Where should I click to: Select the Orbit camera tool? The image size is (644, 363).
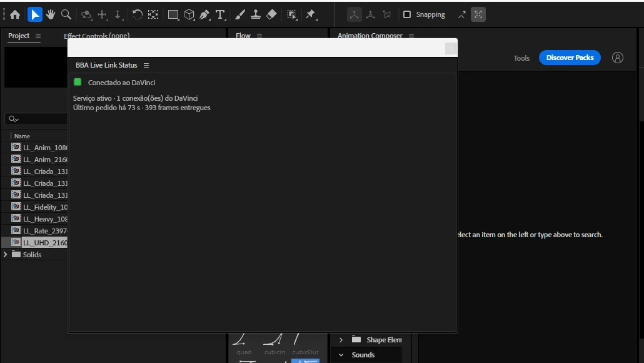click(x=86, y=15)
